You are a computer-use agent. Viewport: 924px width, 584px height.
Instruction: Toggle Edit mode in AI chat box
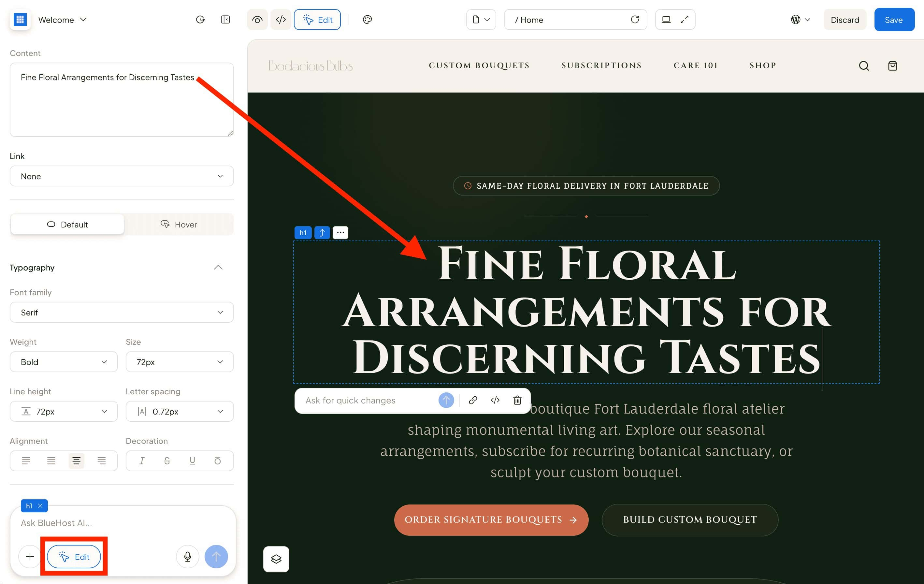(74, 556)
